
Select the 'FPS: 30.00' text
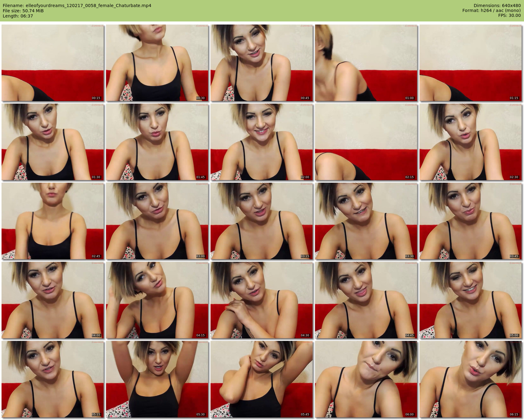pos(509,16)
